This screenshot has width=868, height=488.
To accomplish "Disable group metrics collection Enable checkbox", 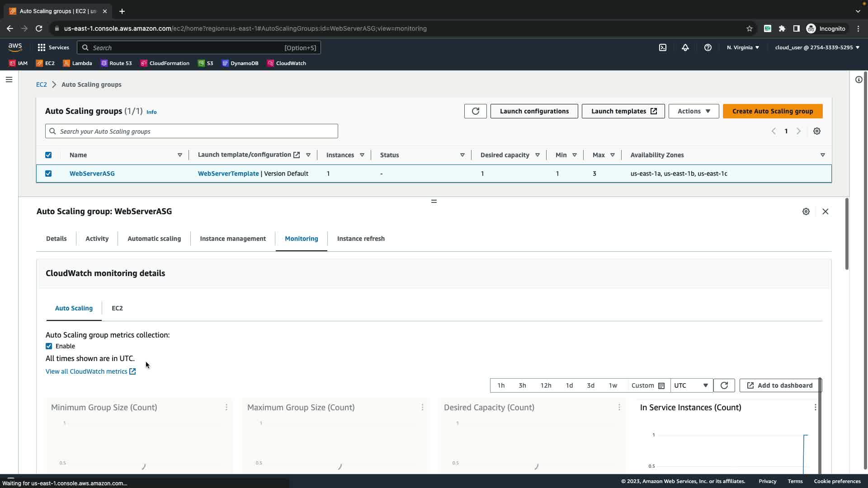I will click(x=49, y=346).
